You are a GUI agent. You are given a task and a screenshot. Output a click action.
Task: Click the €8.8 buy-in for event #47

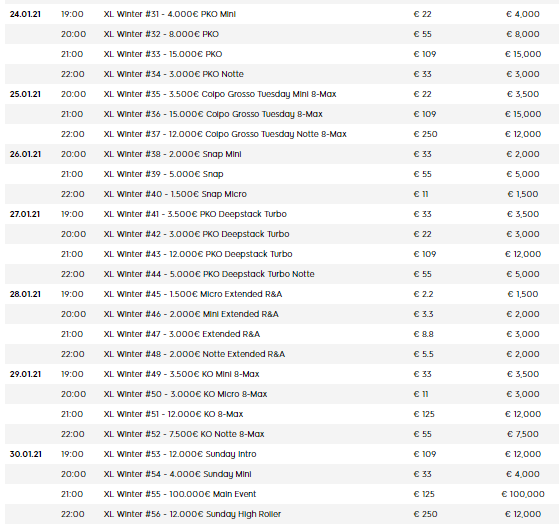click(424, 334)
